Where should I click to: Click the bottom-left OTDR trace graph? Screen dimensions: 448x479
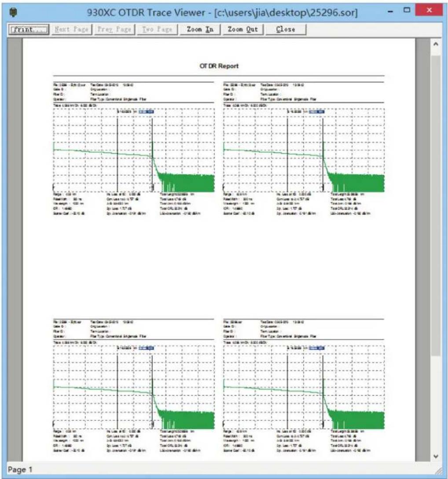(134, 388)
